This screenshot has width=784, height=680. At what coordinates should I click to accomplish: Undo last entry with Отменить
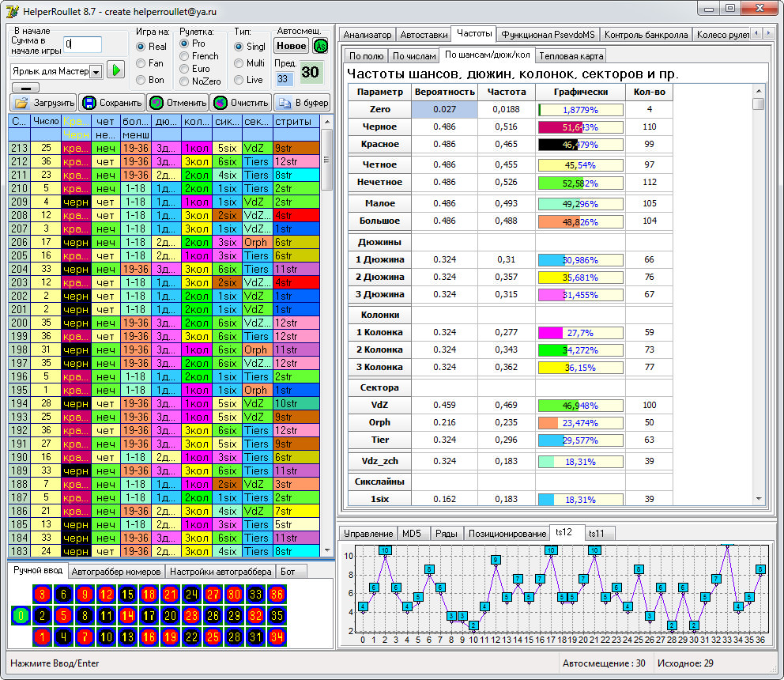178,103
